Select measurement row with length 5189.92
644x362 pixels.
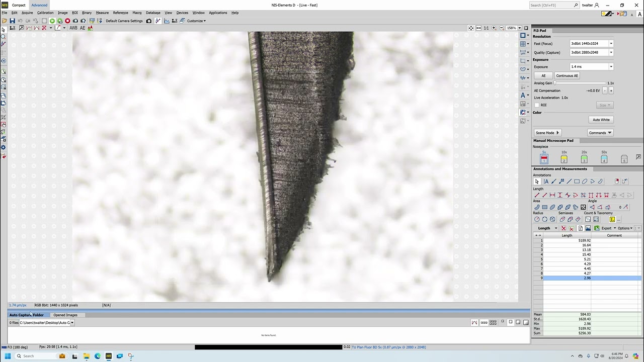click(587, 241)
